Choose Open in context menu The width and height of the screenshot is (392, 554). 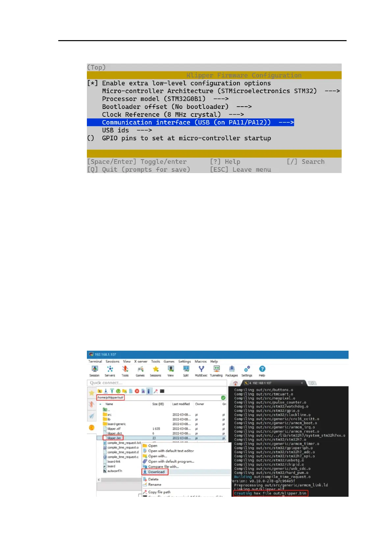[x=186, y=446]
